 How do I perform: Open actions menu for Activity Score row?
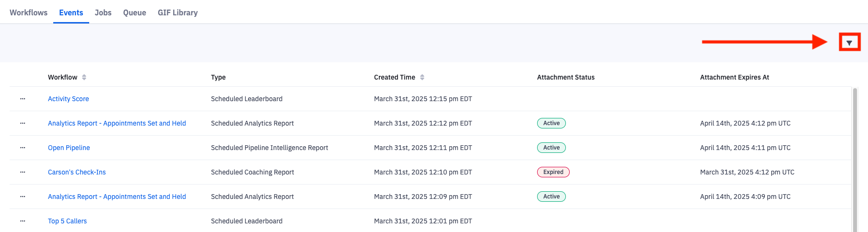(23, 99)
